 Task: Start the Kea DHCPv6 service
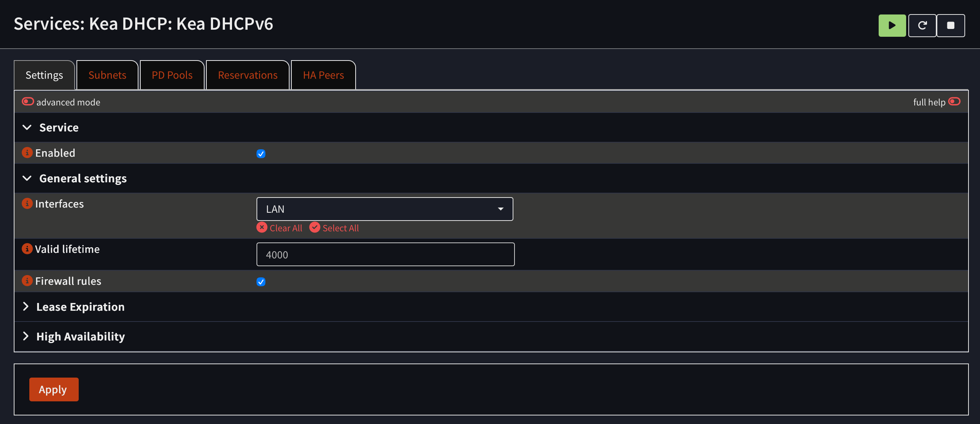[x=891, y=26]
